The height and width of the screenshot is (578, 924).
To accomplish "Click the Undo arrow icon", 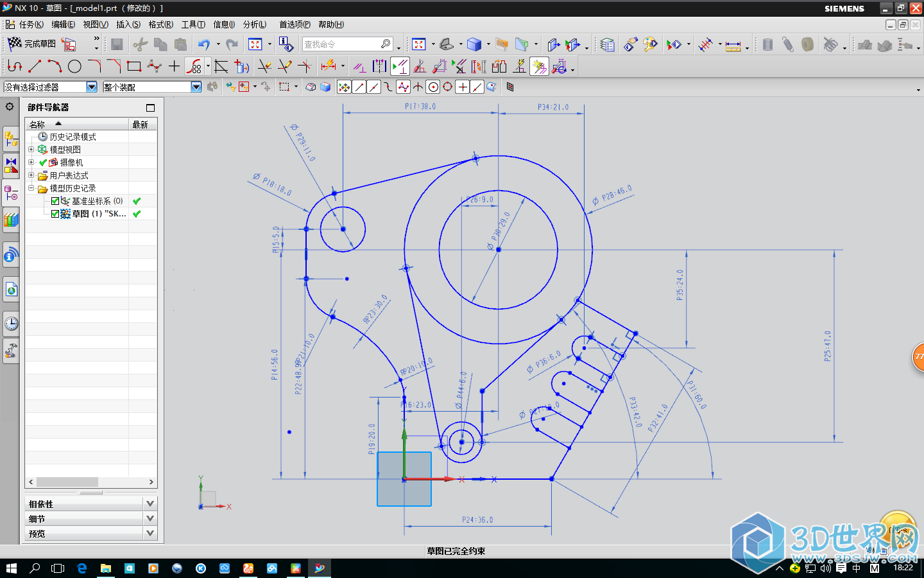I will (204, 44).
